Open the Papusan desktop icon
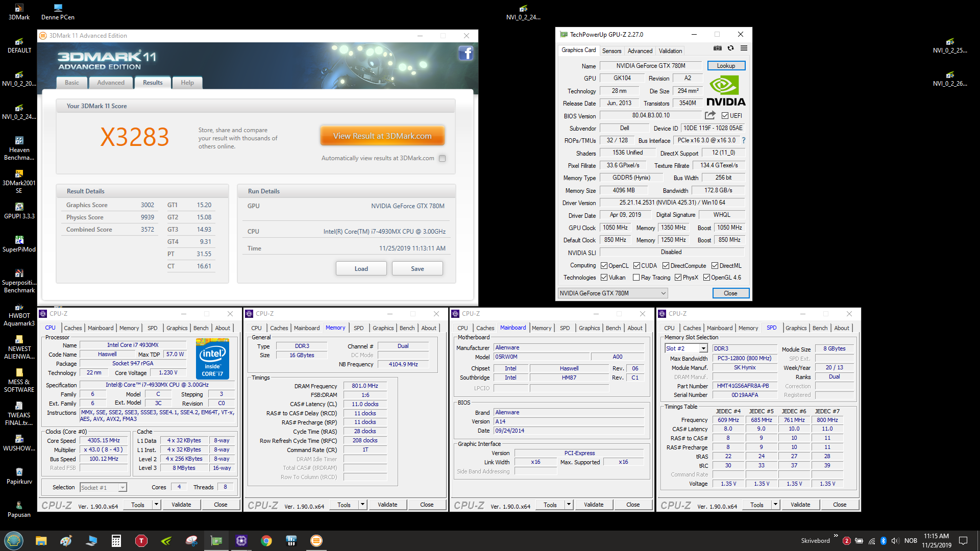 pyautogui.click(x=19, y=509)
